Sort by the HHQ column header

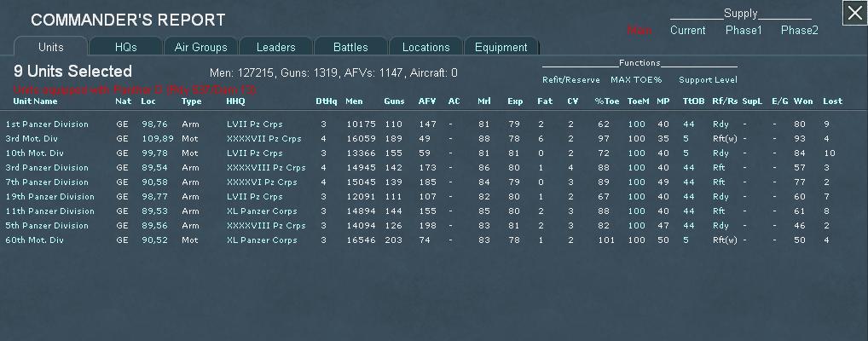point(235,101)
